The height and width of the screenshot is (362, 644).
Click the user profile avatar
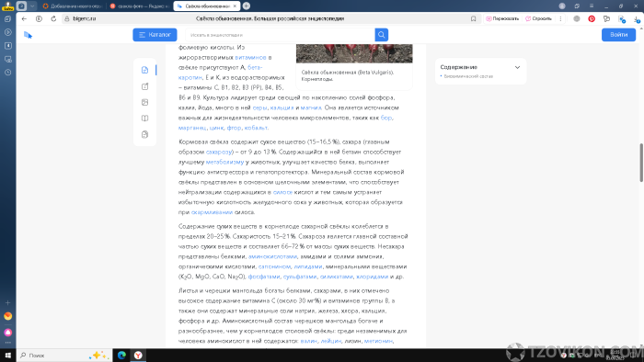[7, 6]
